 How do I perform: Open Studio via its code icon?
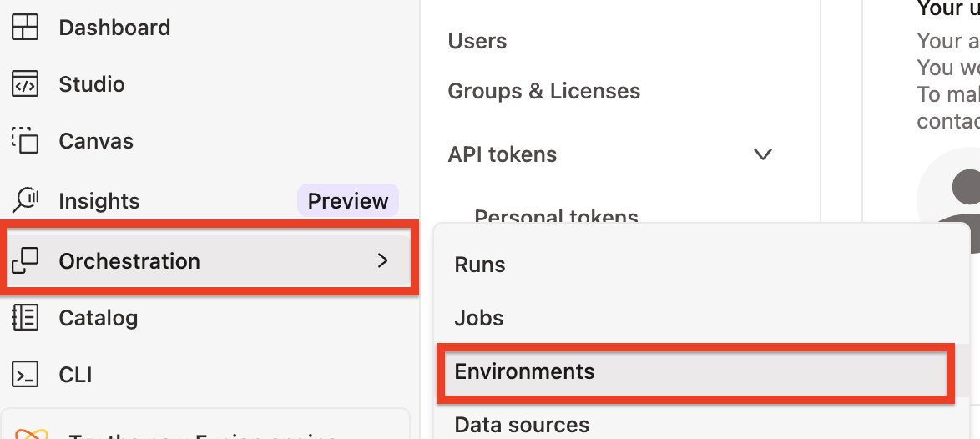tap(25, 84)
